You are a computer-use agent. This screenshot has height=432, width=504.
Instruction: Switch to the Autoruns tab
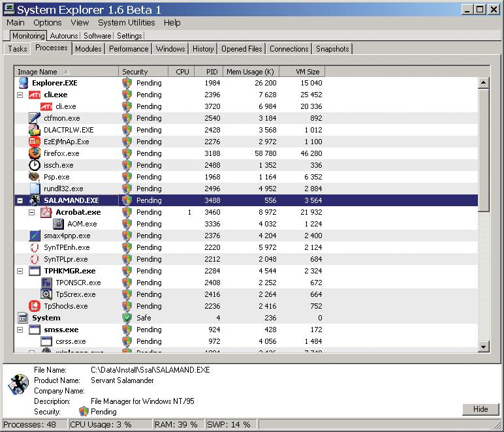(64, 36)
